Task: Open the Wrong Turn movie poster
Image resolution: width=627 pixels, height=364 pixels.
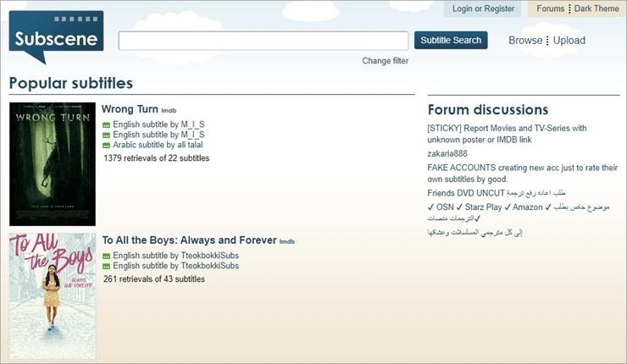Action: click(53, 164)
